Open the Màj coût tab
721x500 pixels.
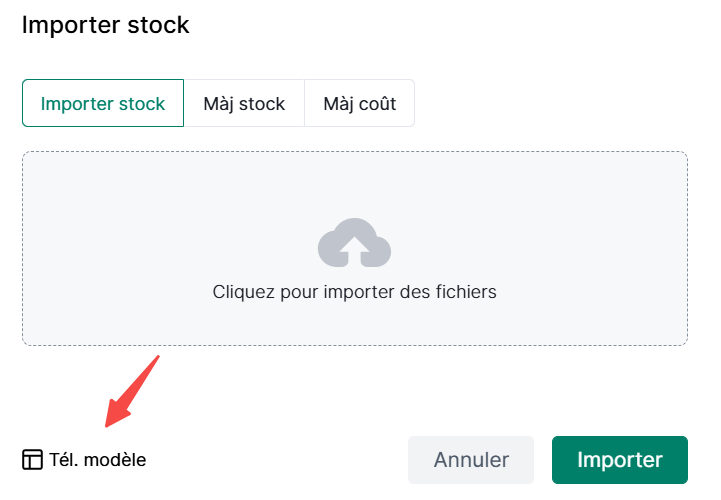point(359,104)
